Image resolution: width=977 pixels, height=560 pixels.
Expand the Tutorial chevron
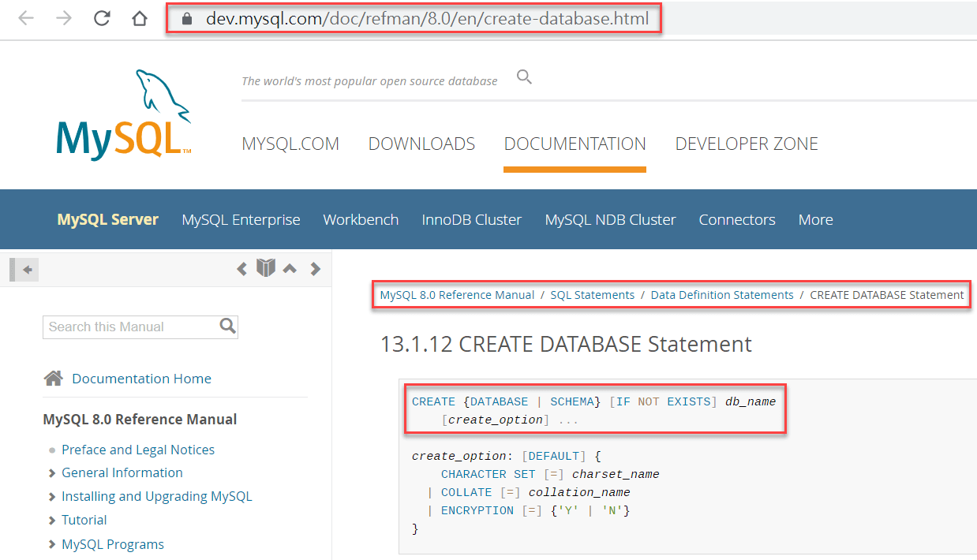click(x=52, y=521)
